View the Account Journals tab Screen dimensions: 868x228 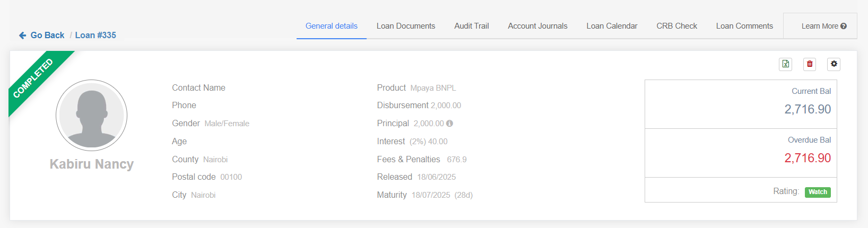[537, 26]
